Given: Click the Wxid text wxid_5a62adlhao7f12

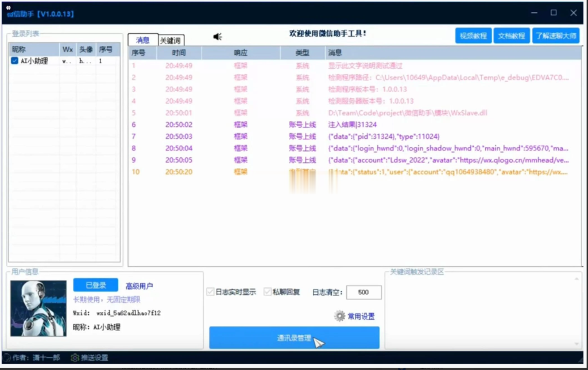Looking at the screenshot, I should coord(128,313).
